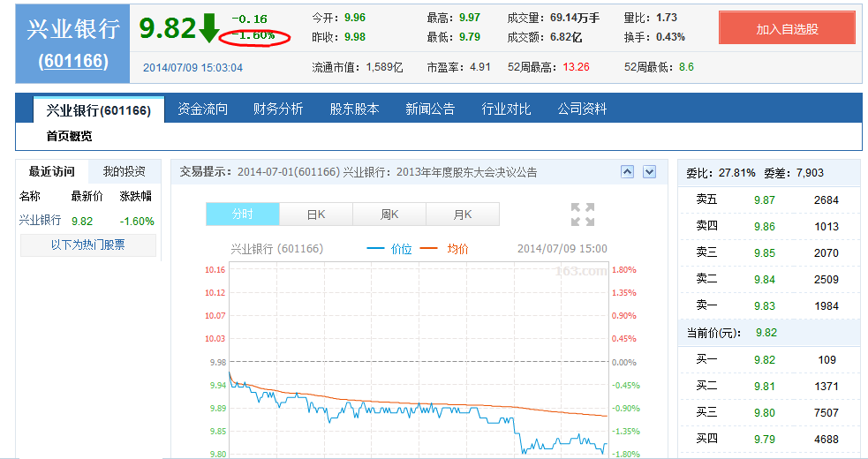Add stock with the 加入自选股 button
This screenshot has height=459, width=868.
787,28
